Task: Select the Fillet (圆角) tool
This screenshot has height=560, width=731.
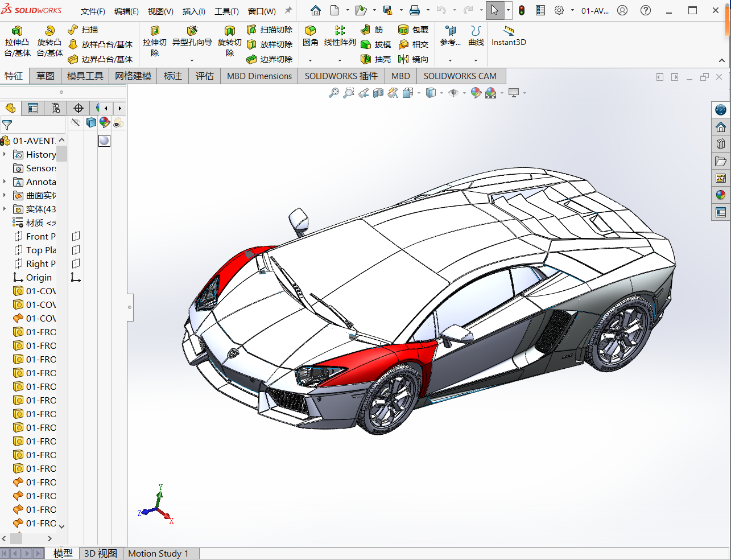Action: click(x=311, y=36)
